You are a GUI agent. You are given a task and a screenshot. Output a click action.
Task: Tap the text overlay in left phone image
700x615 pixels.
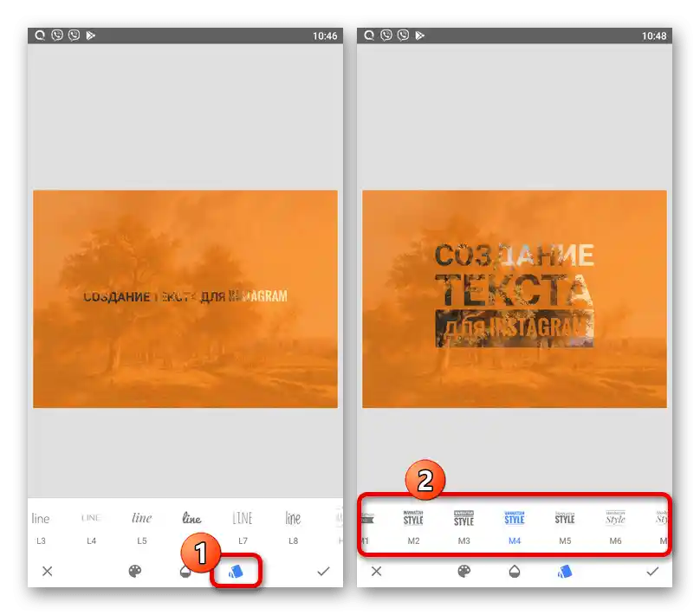coord(185,296)
